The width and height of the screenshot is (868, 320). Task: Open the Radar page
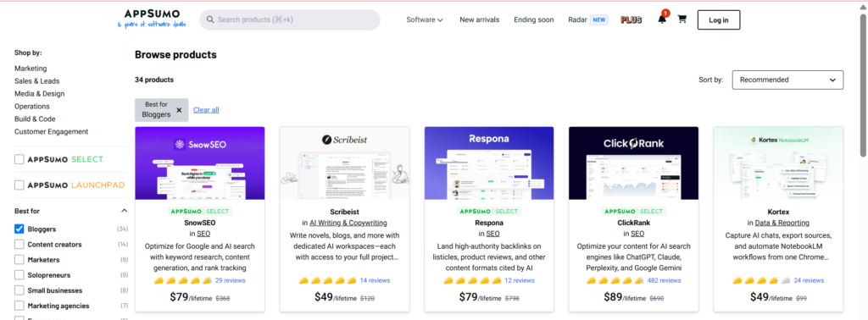pos(577,20)
